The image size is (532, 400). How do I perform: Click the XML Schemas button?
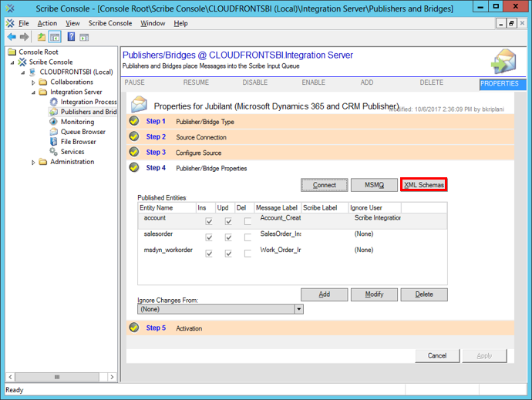[423, 185]
